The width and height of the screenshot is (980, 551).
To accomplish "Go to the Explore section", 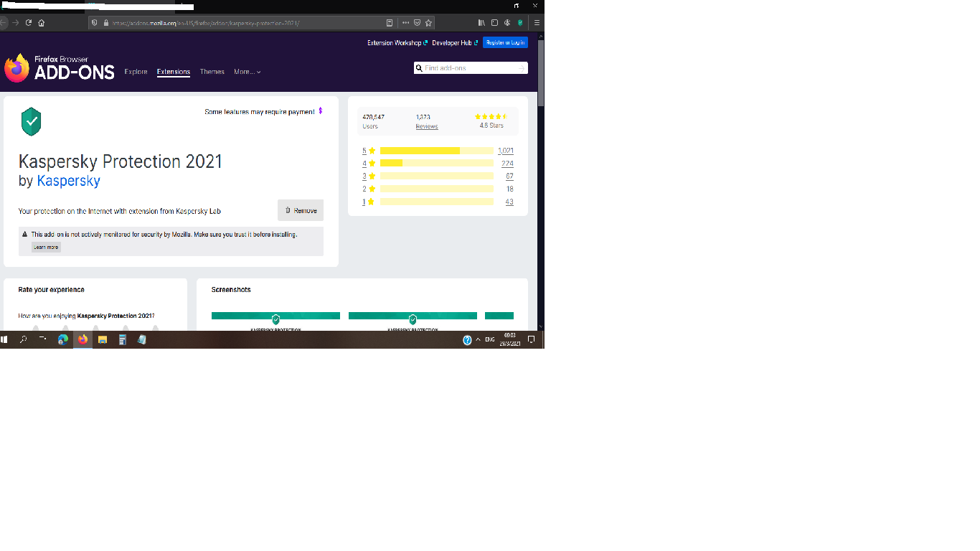I will [136, 72].
